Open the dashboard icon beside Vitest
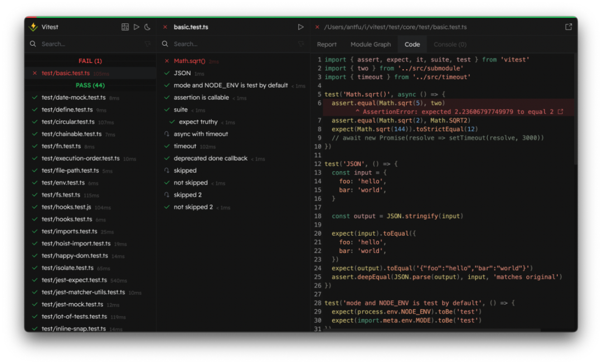This screenshot has height=364, width=602. 125,27
